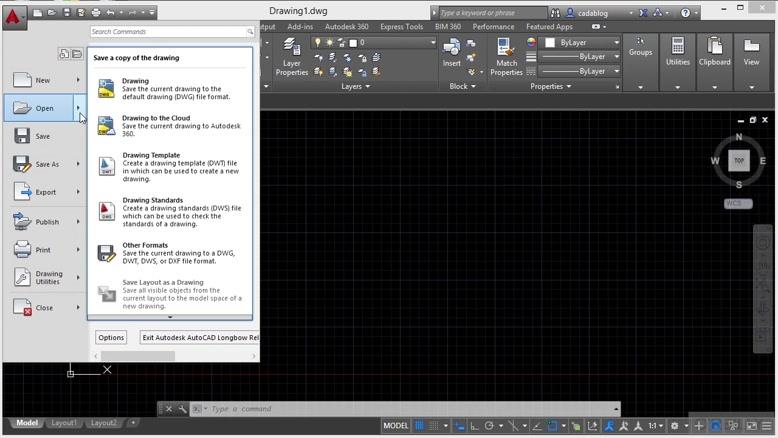Image resolution: width=778 pixels, height=438 pixels.
Task: Open the Utilities panel
Action: tap(678, 62)
